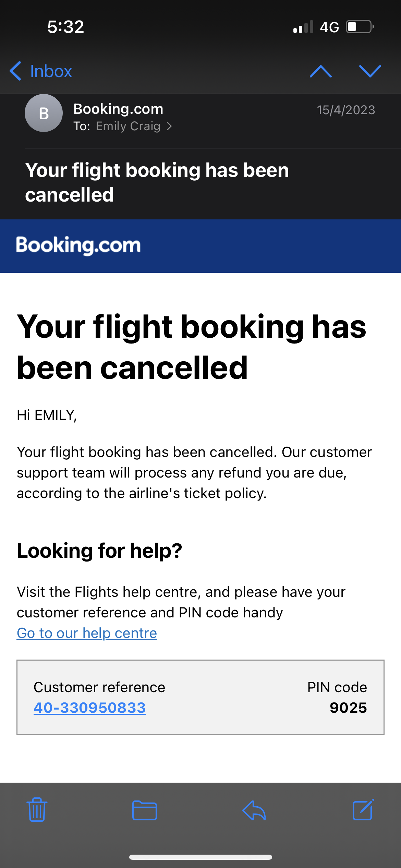
Task: Tap the sender avatar with letter B
Action: pyautogui.click(x=44, y=113)
